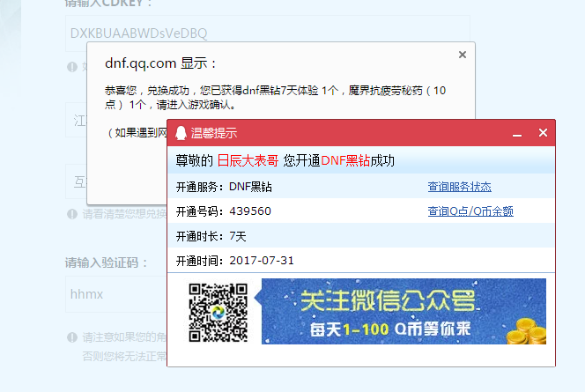The width and height of the screenshot is (585, 392).
Task: Minimize the 温馨提示 popup window
Action: click(x=517, y=135)
